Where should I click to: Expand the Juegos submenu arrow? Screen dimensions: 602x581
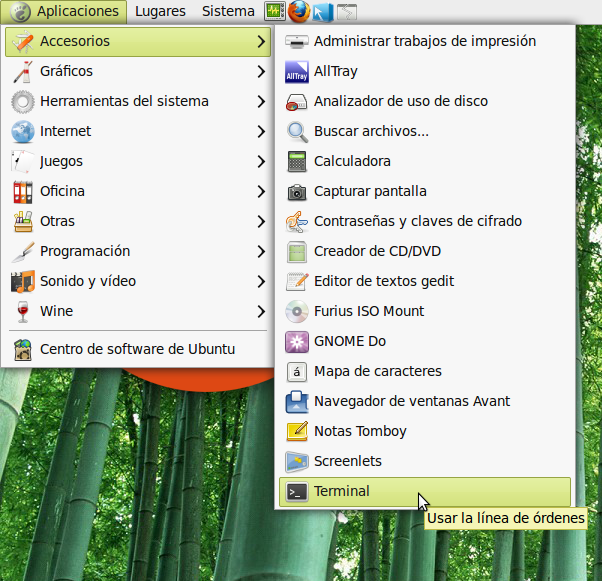[261, 161]
